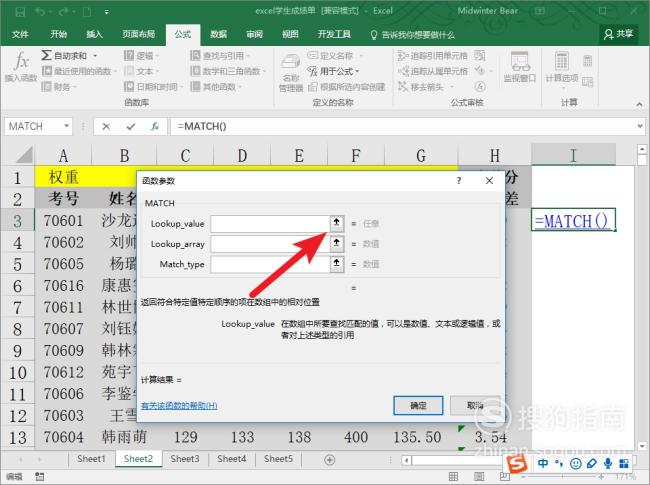Image resolution: width=650 pixels, height=485 pixels.
Task: Switch to the Insert ribbon tab
Action: coord(94,34)
